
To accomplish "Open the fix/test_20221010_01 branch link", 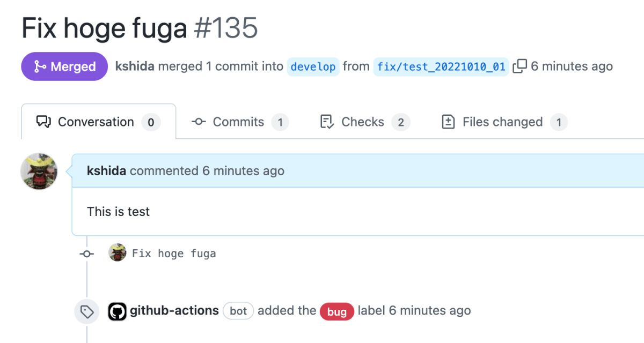I will click(441, 67).
